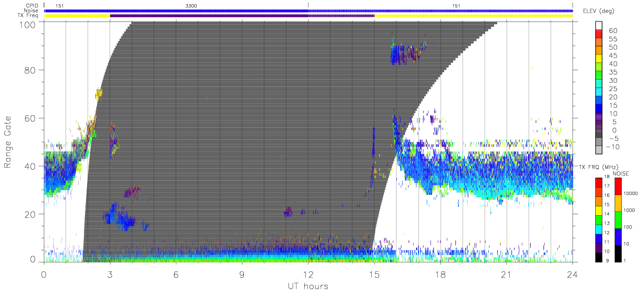The height and width of the screenshot is (297, 644).
Task: Click the 9 tick on the UT hours axis
Action: (242, 274)
